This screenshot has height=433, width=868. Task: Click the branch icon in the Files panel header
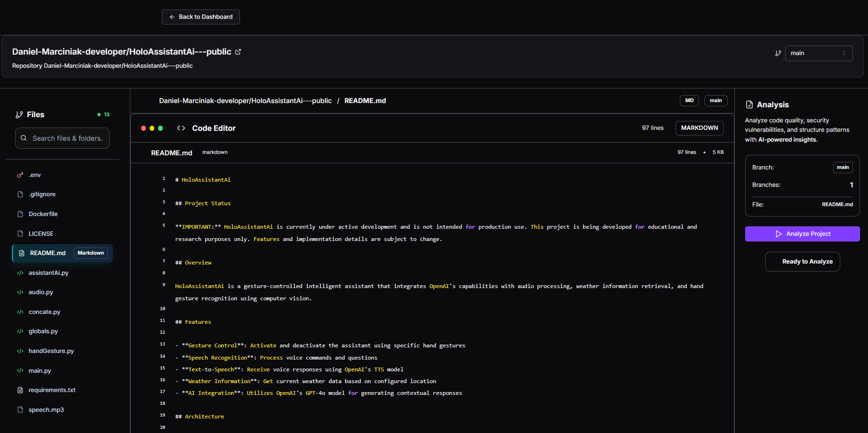[x=19, y=114]
